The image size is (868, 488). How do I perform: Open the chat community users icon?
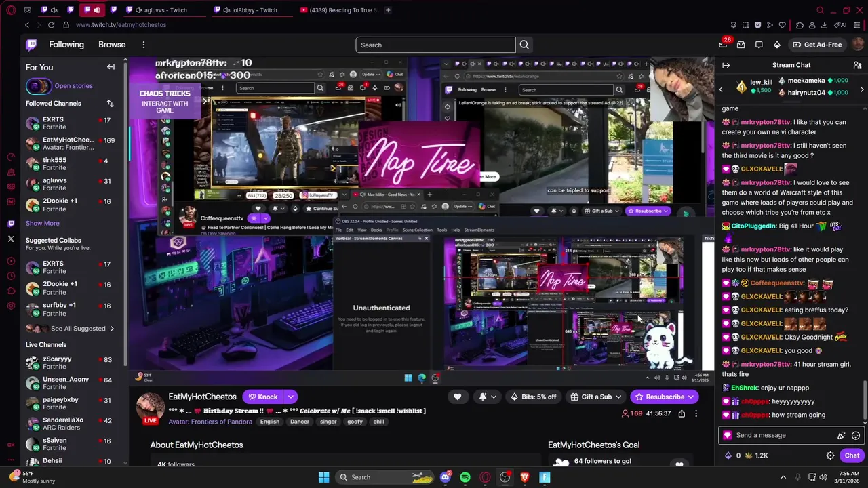pos(857,65)
